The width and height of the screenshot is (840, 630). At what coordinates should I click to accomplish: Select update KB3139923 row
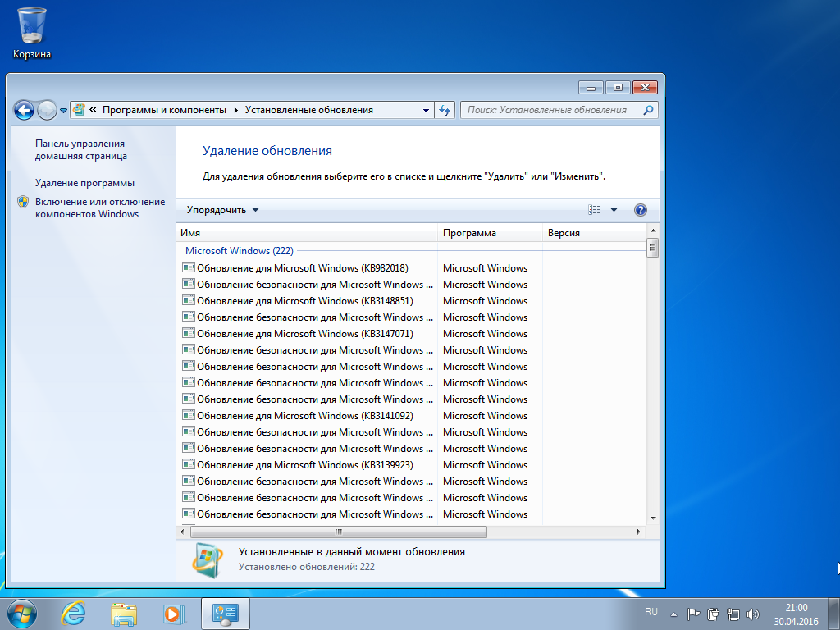pyautogui.click(x=410, y=465)
